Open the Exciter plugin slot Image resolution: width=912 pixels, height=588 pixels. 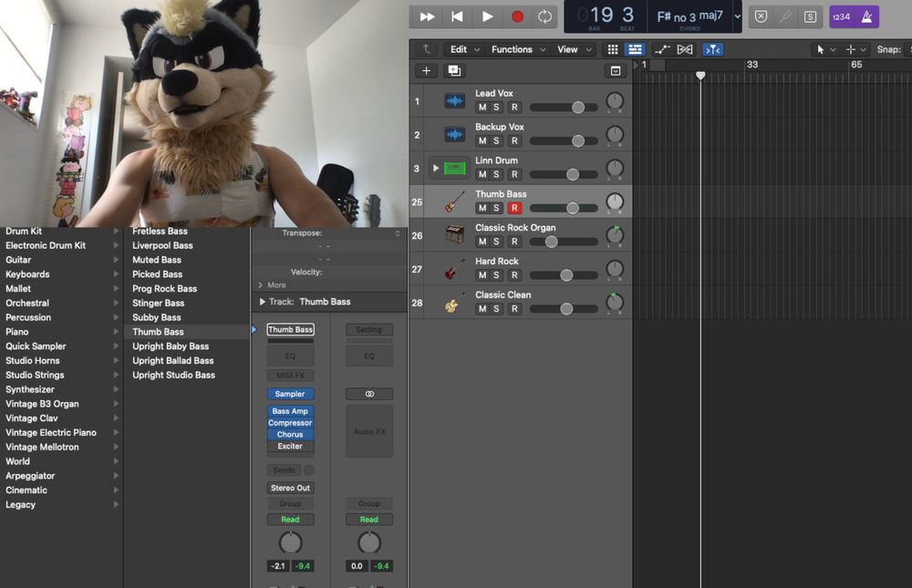coord(290,446)
